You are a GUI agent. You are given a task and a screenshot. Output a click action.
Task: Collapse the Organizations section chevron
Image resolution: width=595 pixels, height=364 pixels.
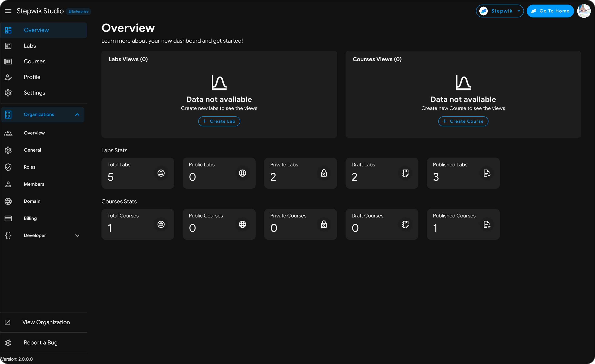77,114
